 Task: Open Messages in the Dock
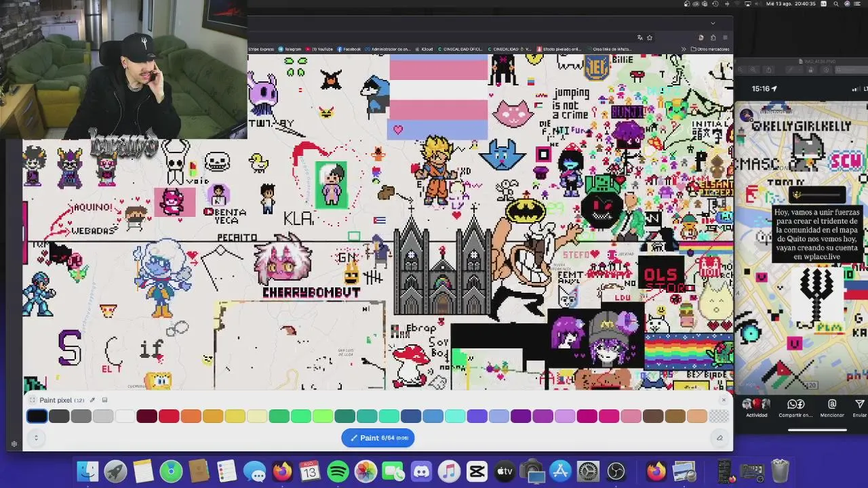[x=254, y=471]
